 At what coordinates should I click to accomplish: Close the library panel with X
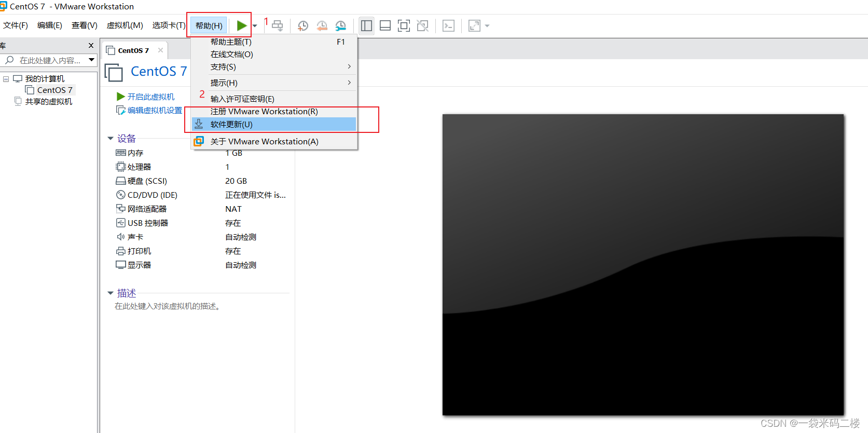(91, 46)
